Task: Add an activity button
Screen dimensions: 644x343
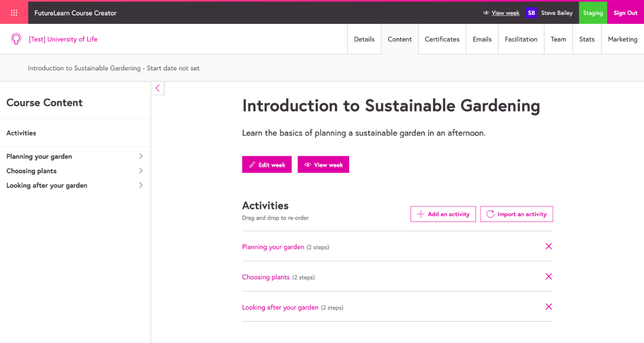Action: [443, 214]
